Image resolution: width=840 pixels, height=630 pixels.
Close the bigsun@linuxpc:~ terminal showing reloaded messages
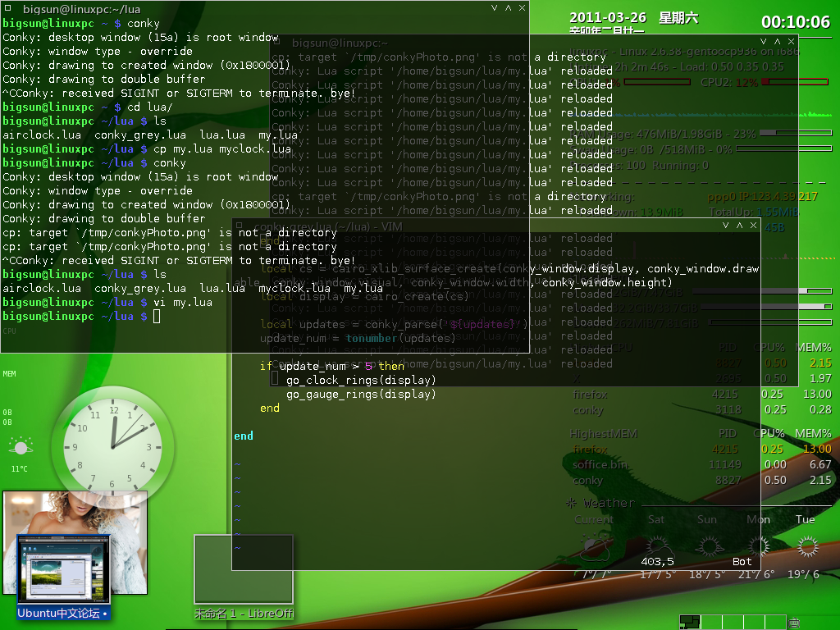coord(792,41)
